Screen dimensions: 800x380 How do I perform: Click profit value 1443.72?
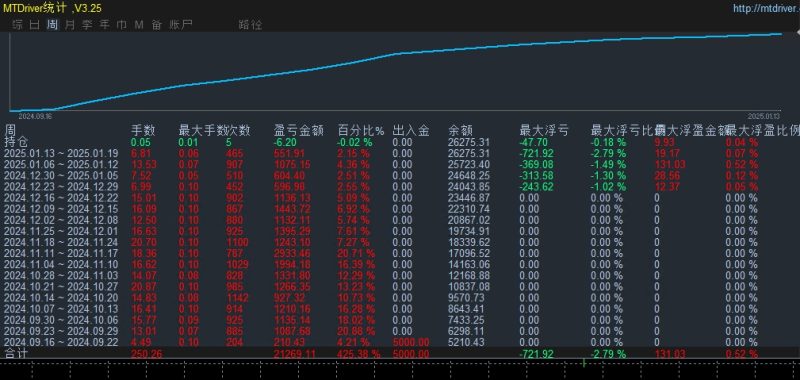292,209
